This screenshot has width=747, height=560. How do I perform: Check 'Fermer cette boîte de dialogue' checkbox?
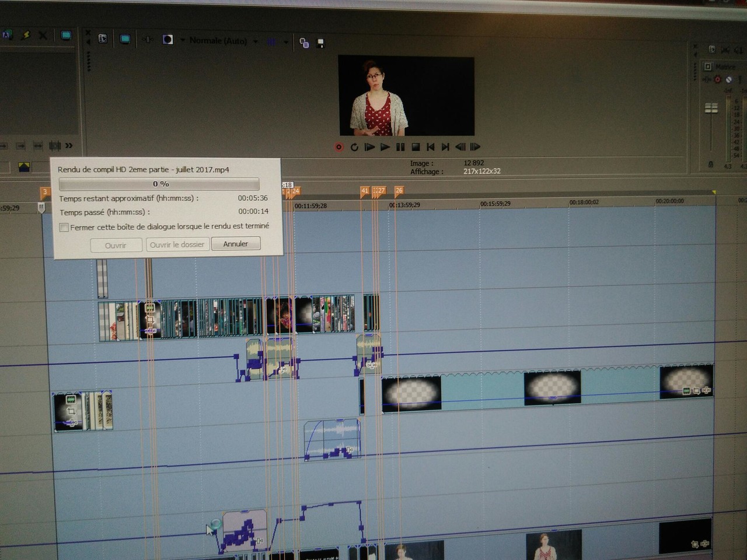pyautogui.click(x=64, y=228)
